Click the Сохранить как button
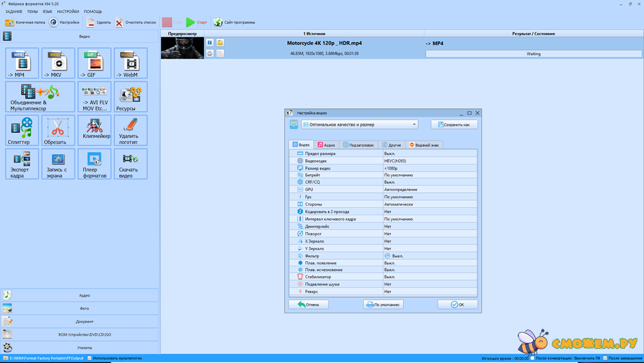Image resolution: width=644 pixels, height=363 pixels. pos(454,124)
